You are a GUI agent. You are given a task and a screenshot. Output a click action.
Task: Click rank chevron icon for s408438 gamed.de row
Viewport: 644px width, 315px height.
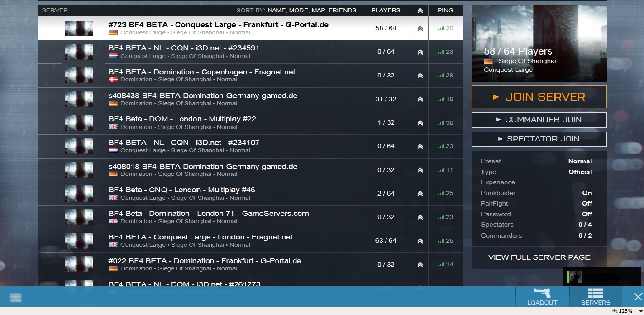click(x=420, y=99)
